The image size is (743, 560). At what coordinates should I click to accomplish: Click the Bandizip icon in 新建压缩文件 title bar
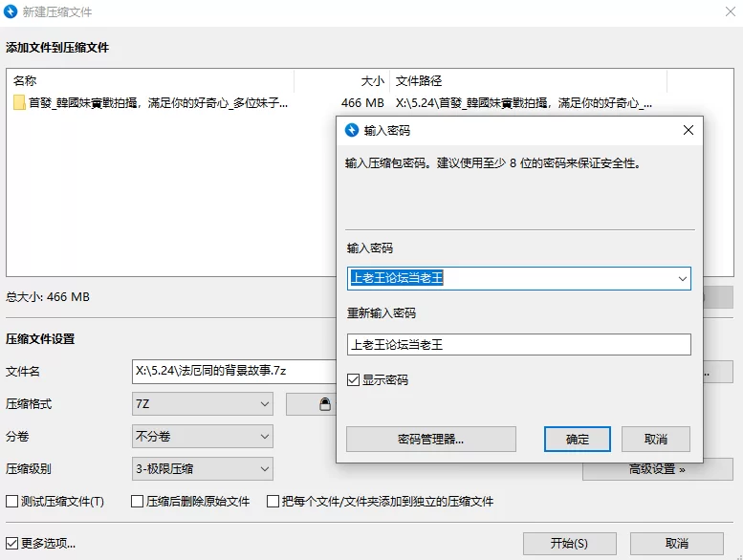click(11, 11)
